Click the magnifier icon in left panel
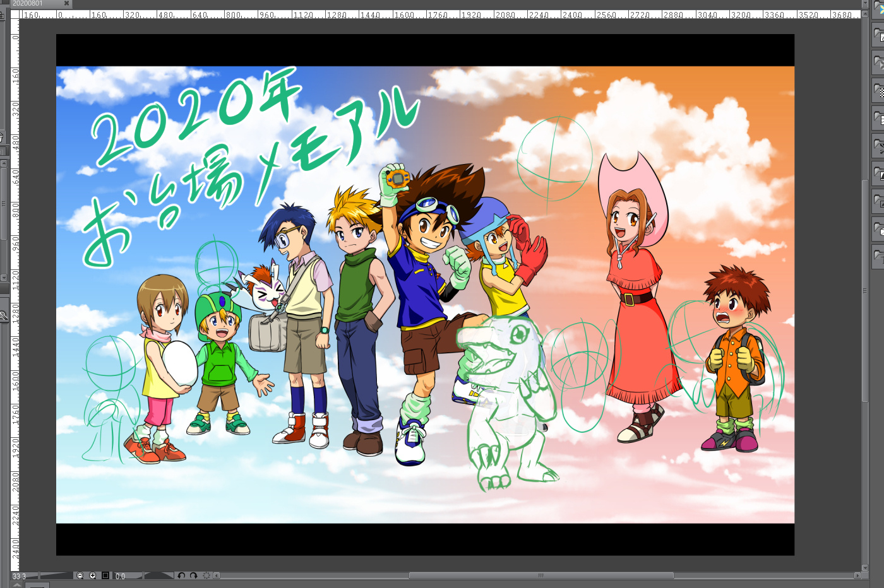 (4, 315)
